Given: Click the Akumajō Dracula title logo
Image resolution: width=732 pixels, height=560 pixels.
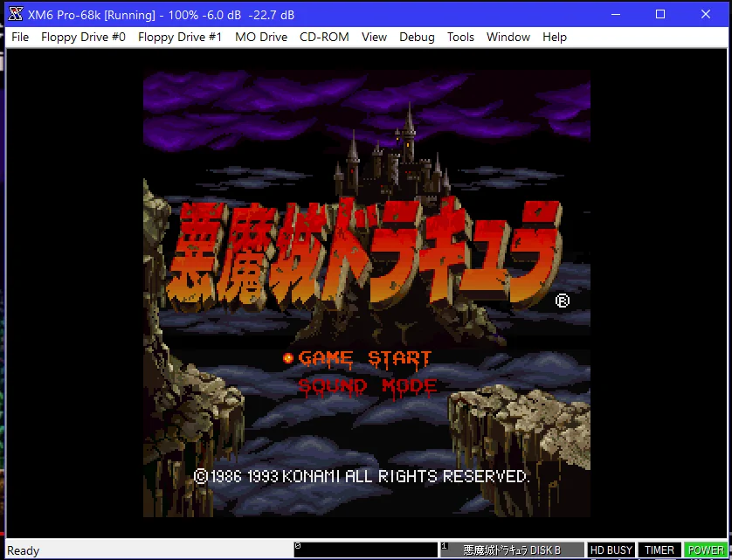Looking at the screenshot, I should point(364,254).
